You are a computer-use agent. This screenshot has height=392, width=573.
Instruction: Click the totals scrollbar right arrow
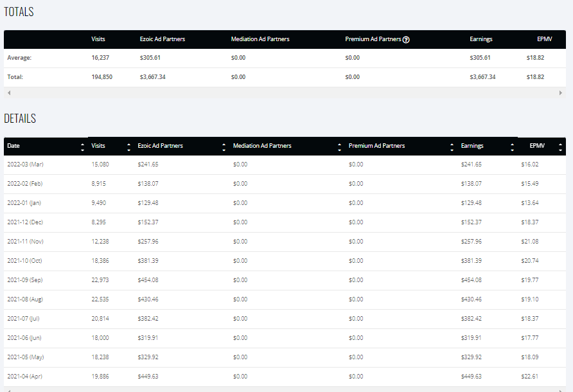[x=561, y=93]
